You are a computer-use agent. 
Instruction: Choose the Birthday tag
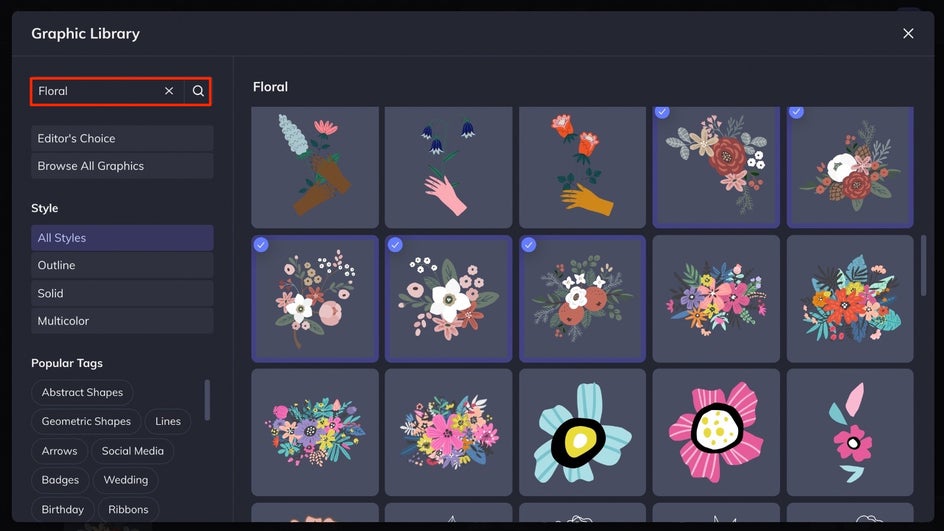click(63, 509)
